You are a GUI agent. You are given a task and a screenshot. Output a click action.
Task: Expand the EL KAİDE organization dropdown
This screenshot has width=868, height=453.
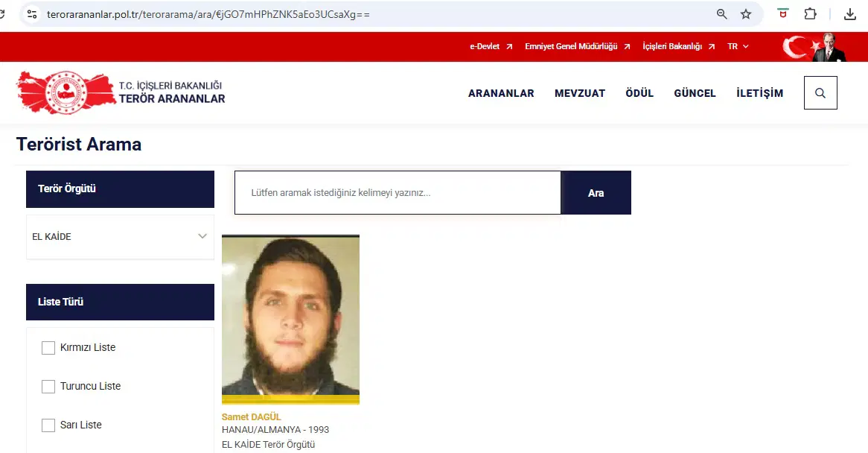pyautogui.click(x=120, y=236)
